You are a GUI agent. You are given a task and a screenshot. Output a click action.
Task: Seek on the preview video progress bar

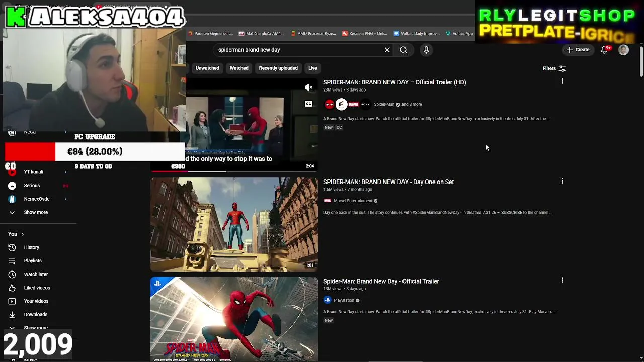tap(234, 171)
